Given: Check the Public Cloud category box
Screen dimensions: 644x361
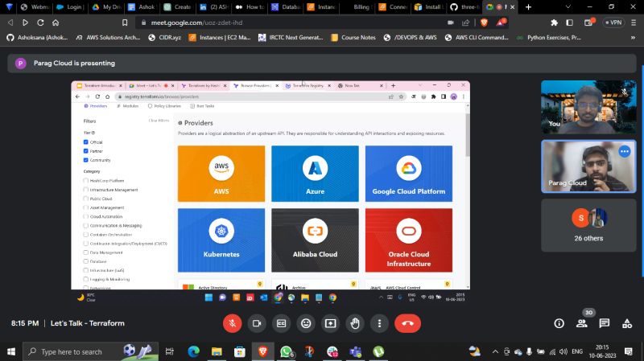Looking at the screenshot, I should [x=86, y=199].
